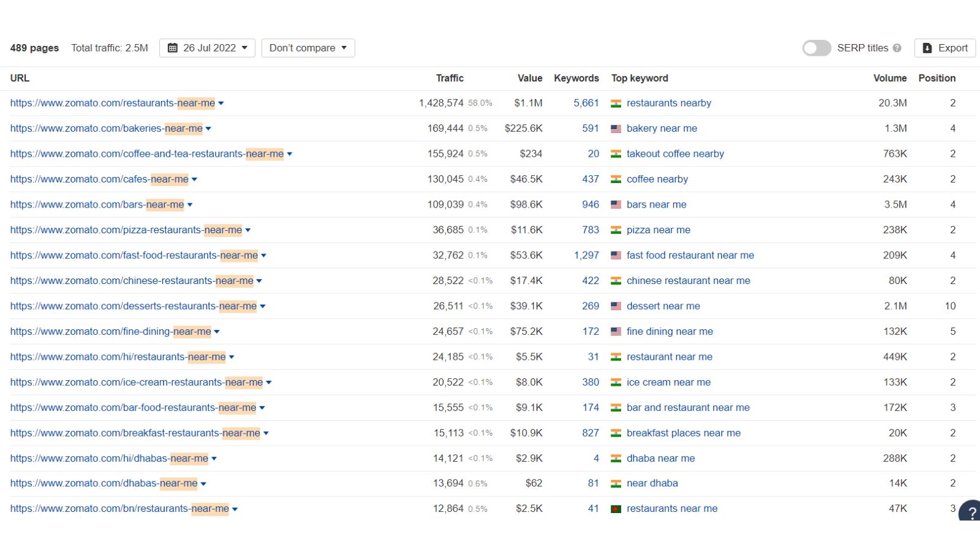Open the coffee-and-tea-restaurants-near-me URL
This screenshot has width=980, height=551.
pos(147,154)
